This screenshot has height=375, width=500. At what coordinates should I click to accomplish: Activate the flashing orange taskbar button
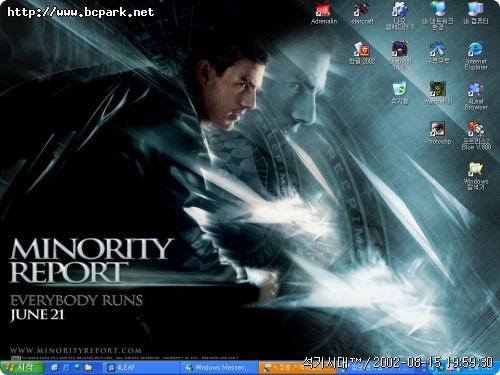[x=298, y=368]
